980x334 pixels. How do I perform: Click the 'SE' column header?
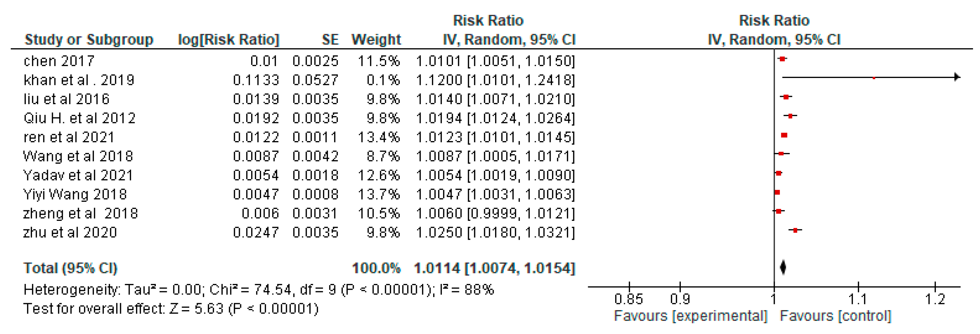click(330, 39)
